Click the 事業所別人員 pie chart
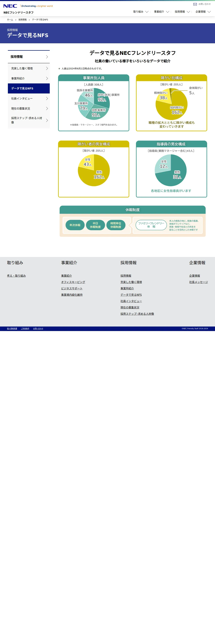 click(x=94, y=104)
